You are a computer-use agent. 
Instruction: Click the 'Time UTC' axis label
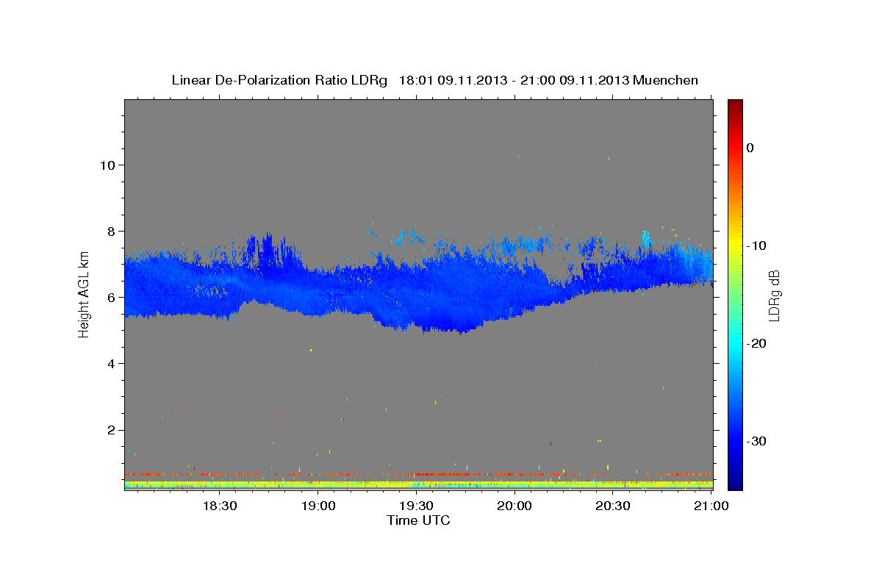pos(418,520)
